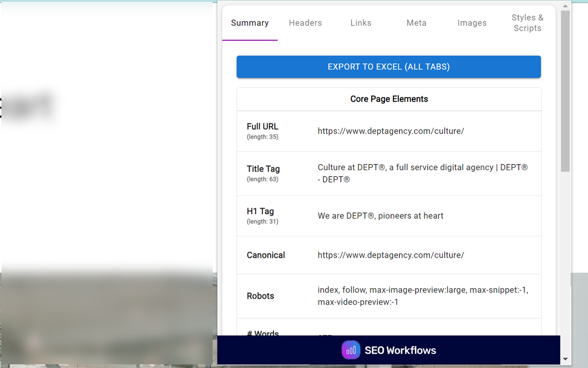The width and height of the screenshot is (588, 368).
Task: Click the SEO Workflows banner text
Action: point(400,351)
